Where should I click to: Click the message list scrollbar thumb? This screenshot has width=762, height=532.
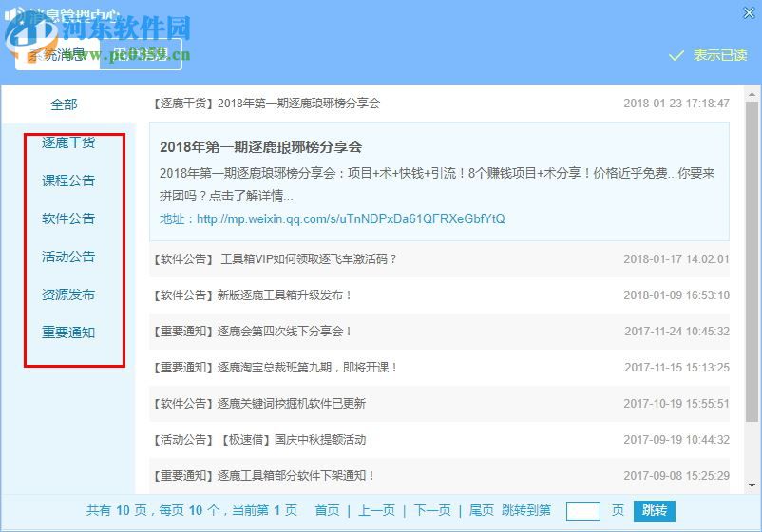(752, 261)
